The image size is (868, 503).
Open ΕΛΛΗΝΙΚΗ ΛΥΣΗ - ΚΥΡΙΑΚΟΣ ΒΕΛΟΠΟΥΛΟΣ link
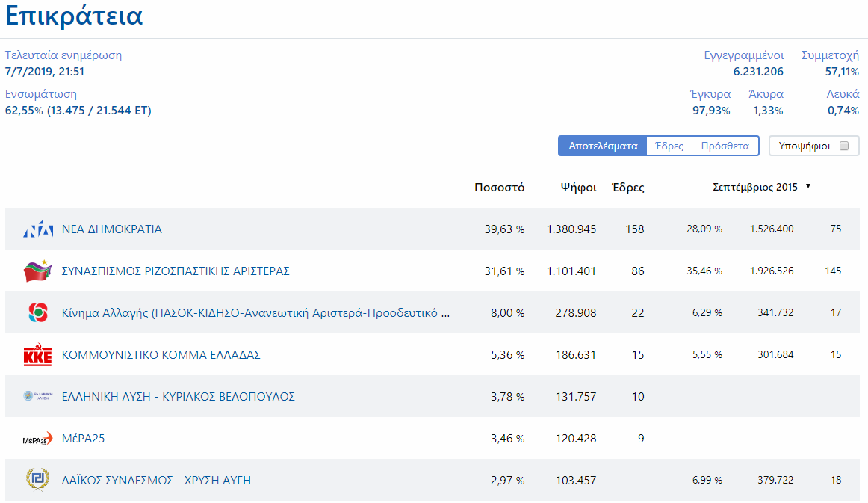179,397
